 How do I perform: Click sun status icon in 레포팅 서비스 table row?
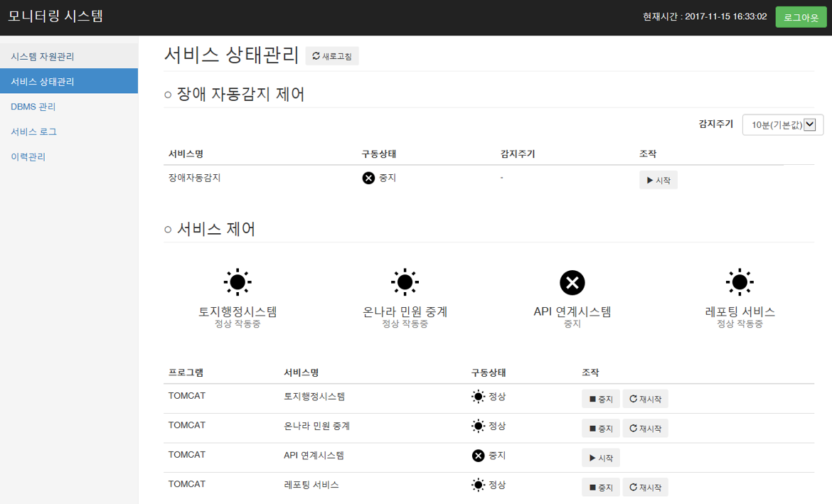pos(478,485)
